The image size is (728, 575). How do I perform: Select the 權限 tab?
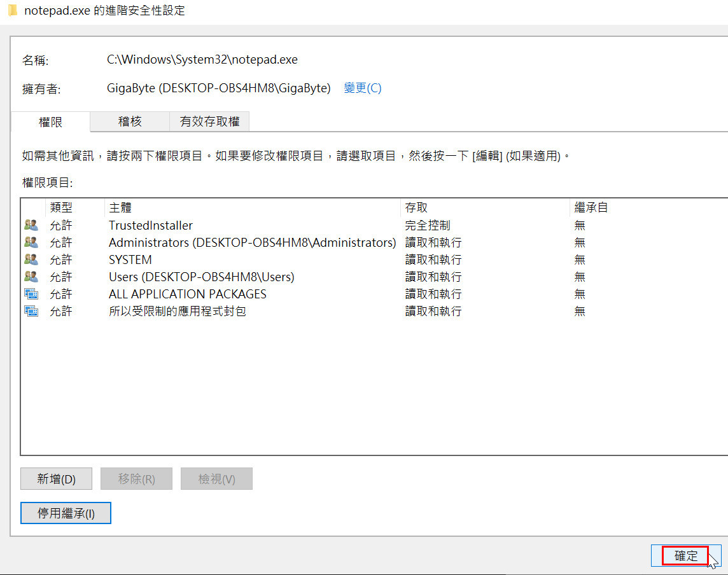tap(51, 122)
